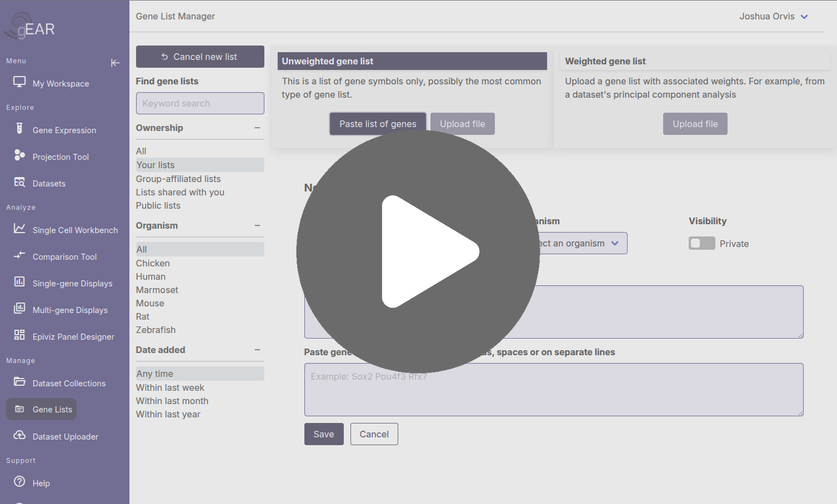Open the Joshua Orvis account menu
Image resolution: width=837 pixels, height=504 pixels.
point(774,16)
